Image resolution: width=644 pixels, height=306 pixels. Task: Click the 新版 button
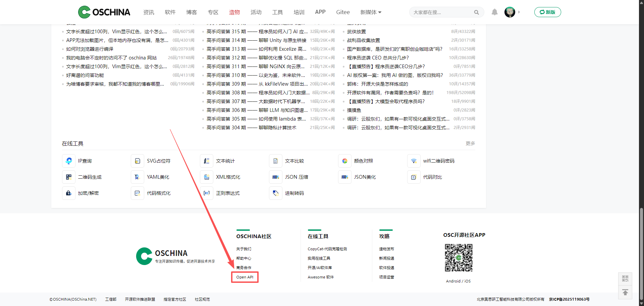pyautogui.click(x=547, y=12)
